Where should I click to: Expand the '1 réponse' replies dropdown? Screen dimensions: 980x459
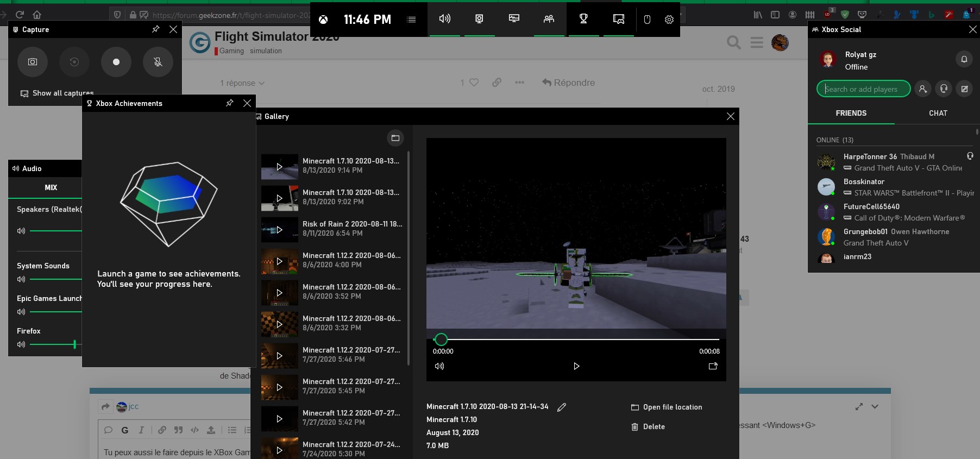click(x=242, y=83)
